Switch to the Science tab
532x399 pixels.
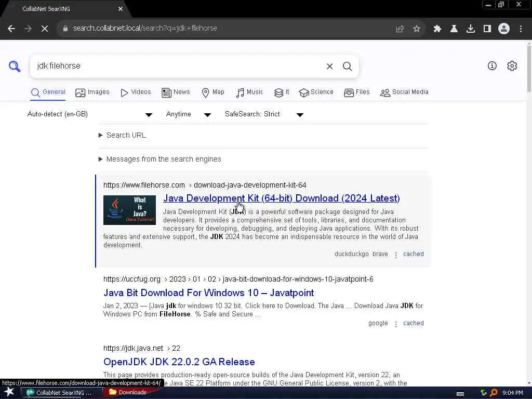[x=316, y=92]
